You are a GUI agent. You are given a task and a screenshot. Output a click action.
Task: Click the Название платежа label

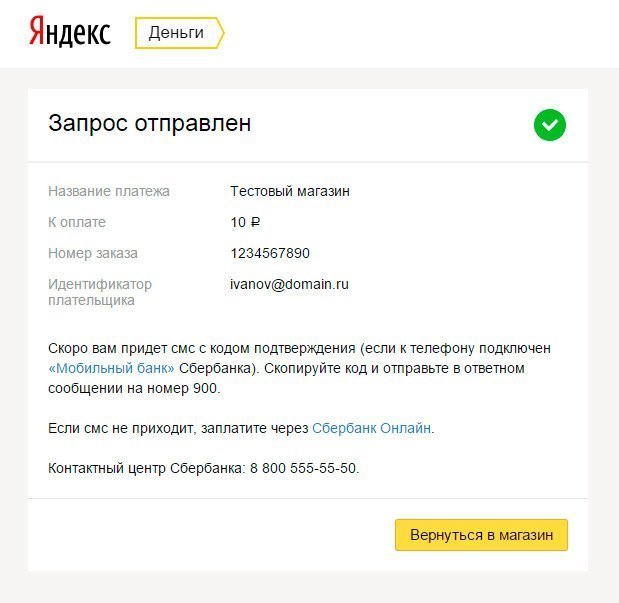[x=109, y=191]
